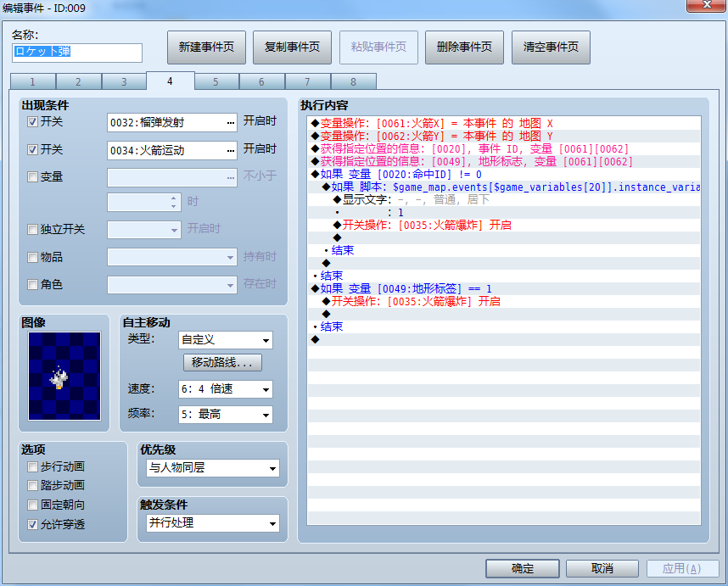Select command line 变量操作 [0061:火箭X]
Image resolution: width=728 pixels, height=586 pixels.
click(504, 124)
